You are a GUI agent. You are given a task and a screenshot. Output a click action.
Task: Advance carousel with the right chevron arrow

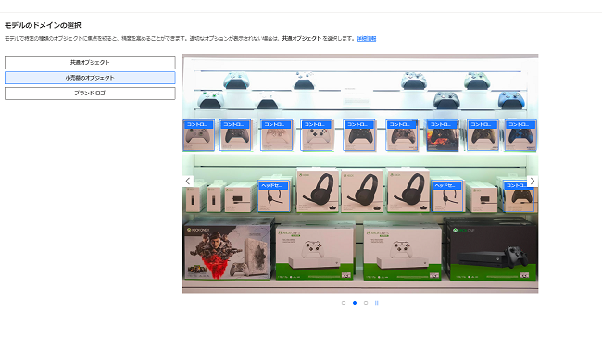(533, 181)
